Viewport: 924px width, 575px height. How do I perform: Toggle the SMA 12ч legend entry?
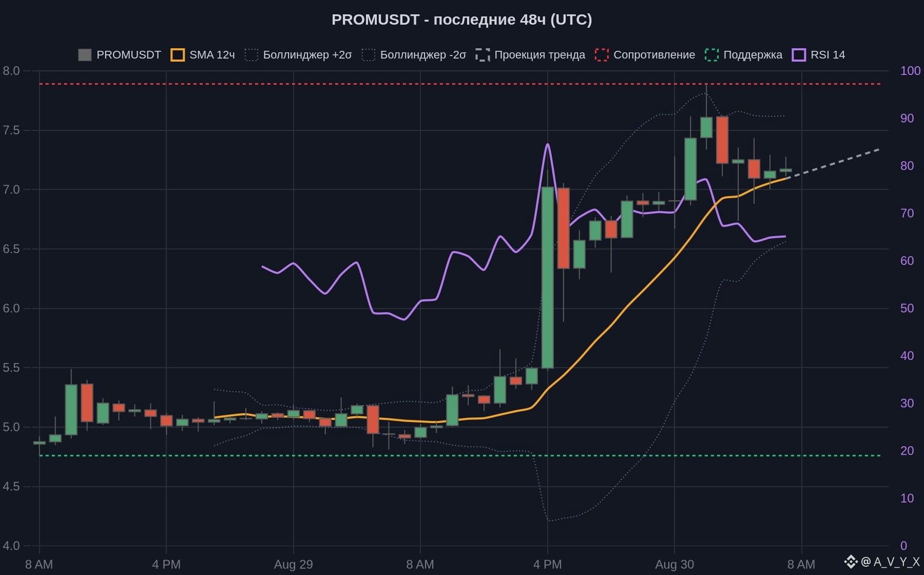click(203, 55)
